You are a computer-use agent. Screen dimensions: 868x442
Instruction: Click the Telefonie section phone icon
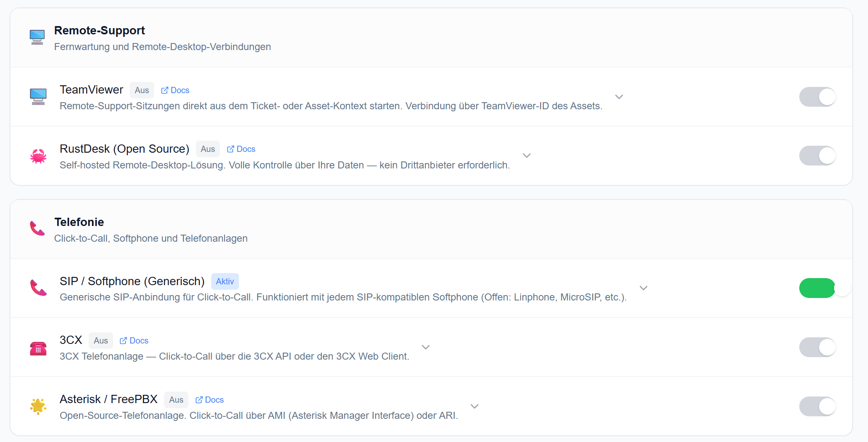click(37, 229)
